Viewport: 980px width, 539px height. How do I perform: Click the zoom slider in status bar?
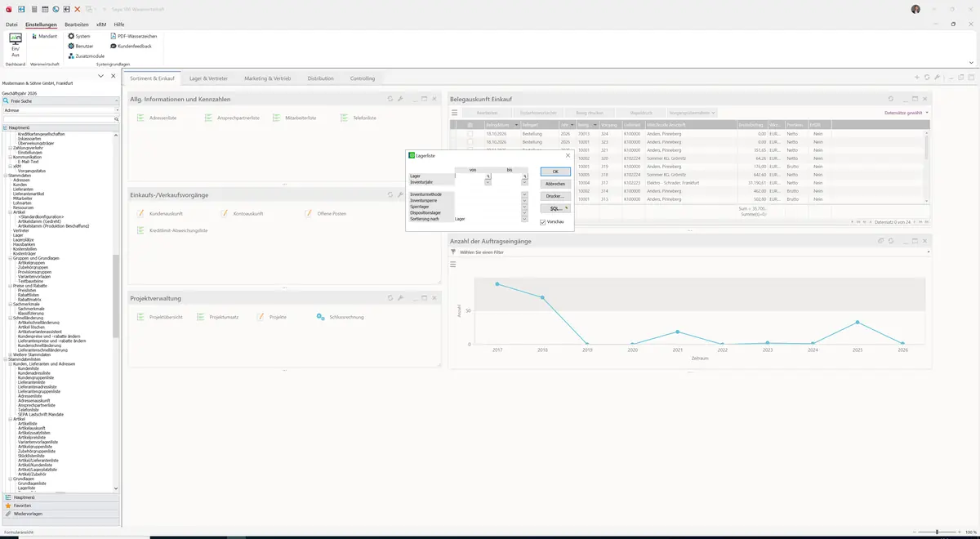(937, 532)
